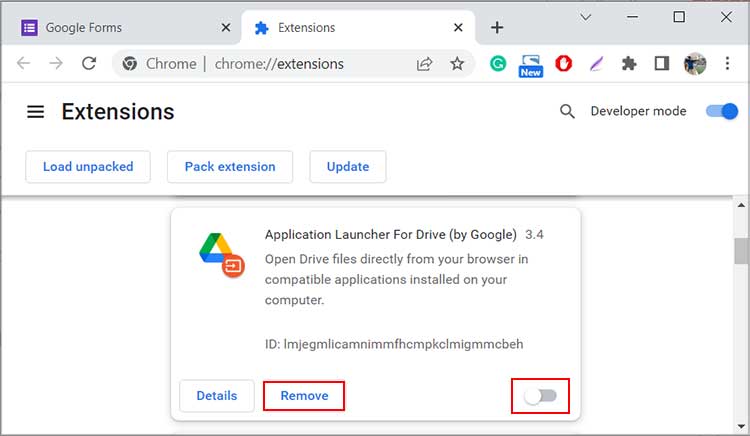This screenshot has height=436, width=750.
Task: Open the profile avatar menu
Action: point(695,64)
